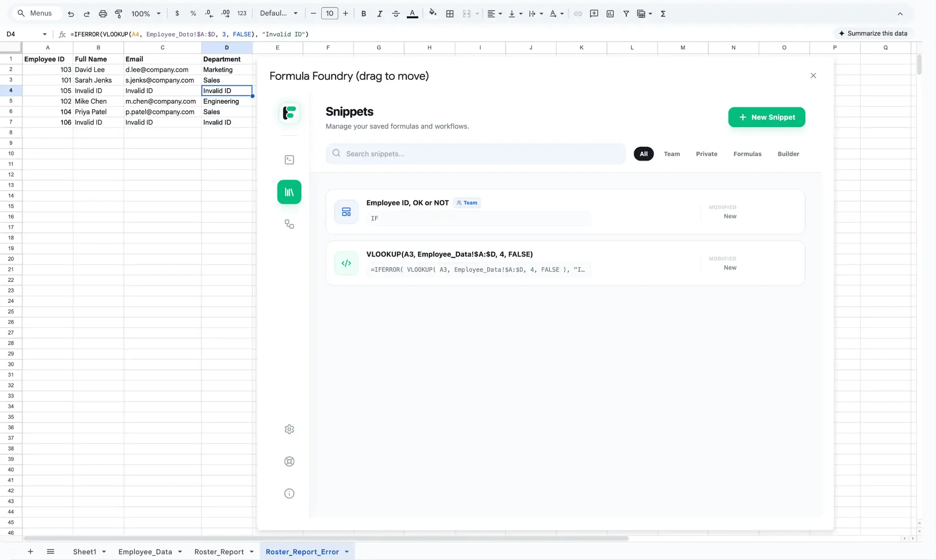
Task: Insert a link
Action: (578, 14)
